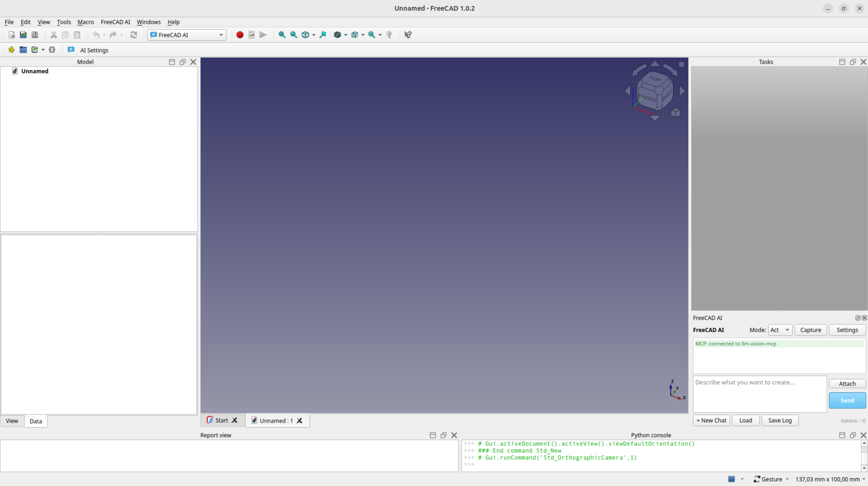Click the Capture button
The width and height of the screenshot is (868, 486).
810,330
